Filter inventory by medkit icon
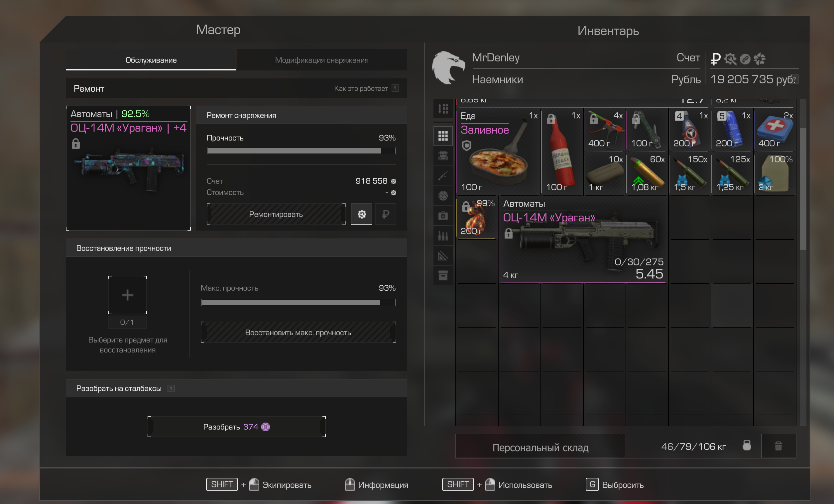Image resolution: width=834 pixels, height=504 pixels. pyautogui.click(x=443, y=216)
